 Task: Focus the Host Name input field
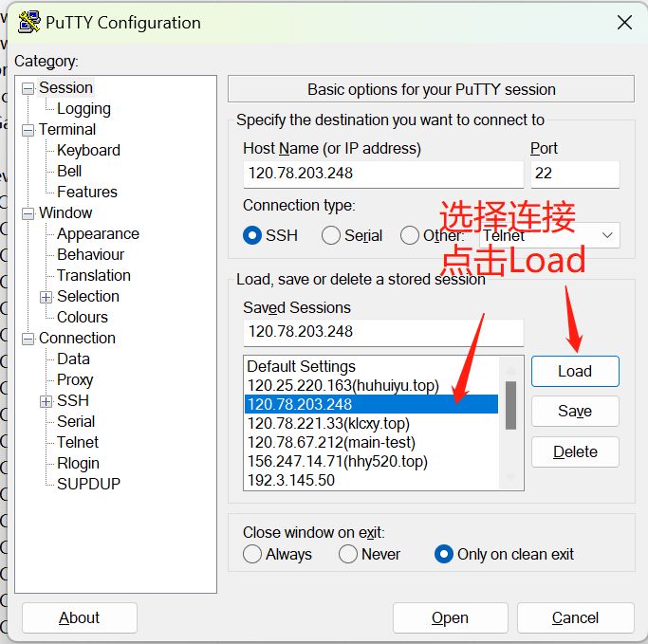383,174
